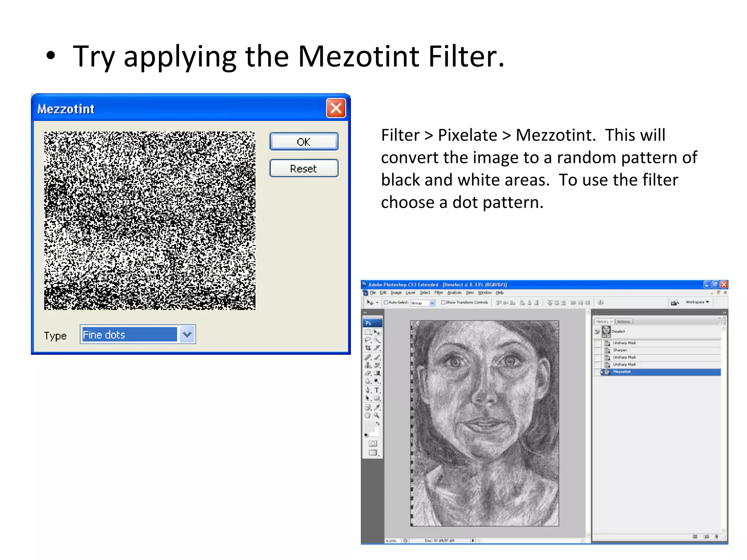Select the History Brush tool

tap(377, 365)
